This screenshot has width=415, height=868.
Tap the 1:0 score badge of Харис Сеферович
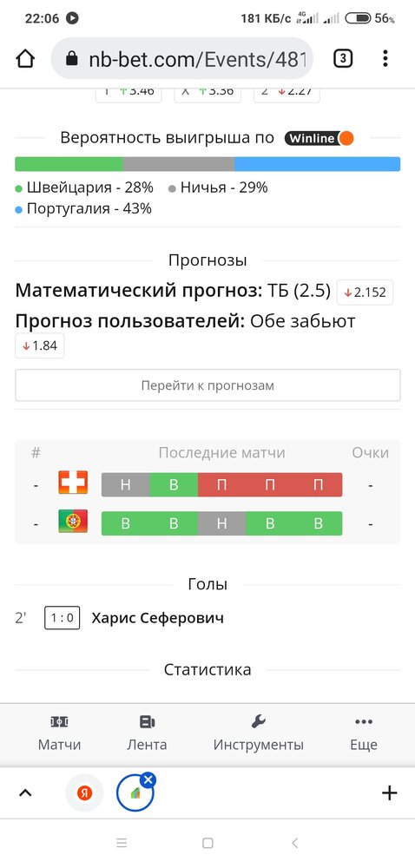point(62,618)
